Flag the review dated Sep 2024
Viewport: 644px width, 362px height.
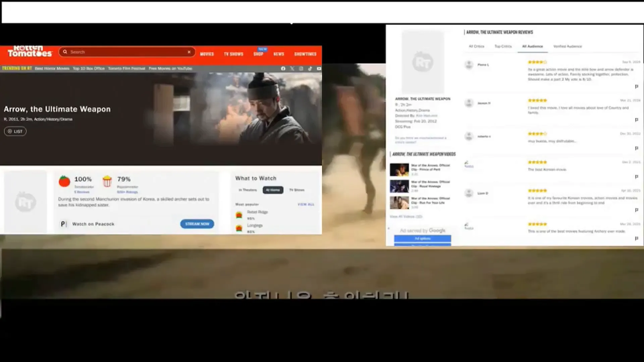(x=636, y=86)
